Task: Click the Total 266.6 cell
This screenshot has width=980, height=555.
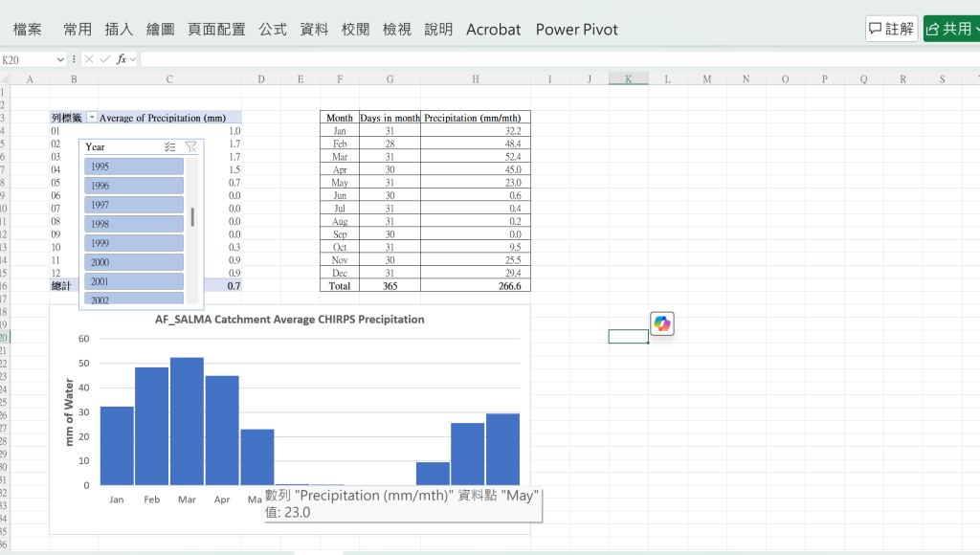Action: tap(476, 285)
